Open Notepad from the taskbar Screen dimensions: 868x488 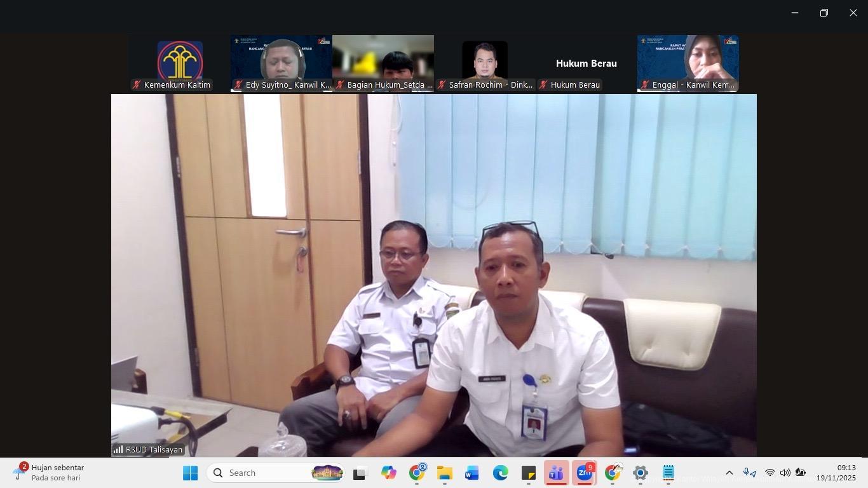point(668,473)
